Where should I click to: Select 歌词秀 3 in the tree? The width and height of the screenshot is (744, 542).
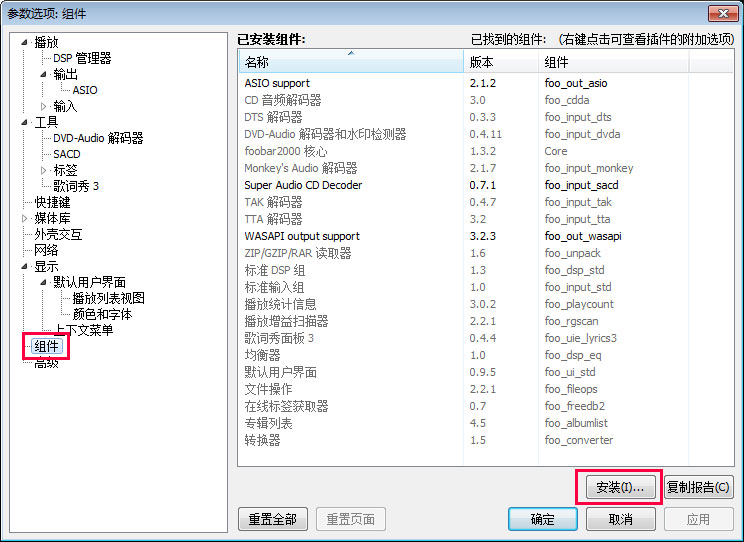[x=76, y=186]
